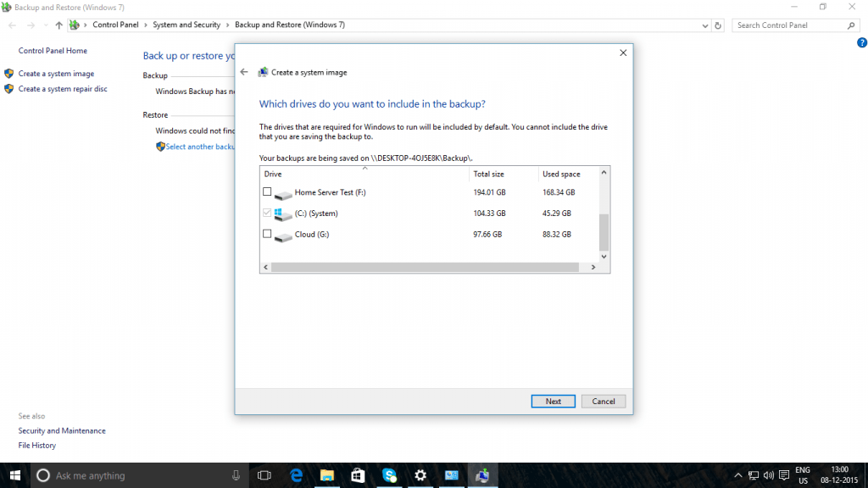Viewport: 868px width, 488px height.
Task: Click the drive list scroll down arrow
Action: (x=604, y=256)
